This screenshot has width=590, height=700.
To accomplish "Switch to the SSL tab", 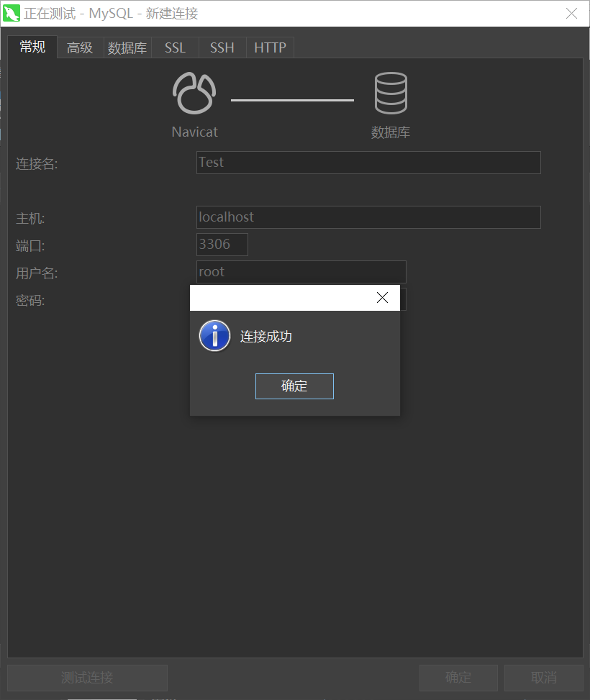I will [x=175, y=47].
